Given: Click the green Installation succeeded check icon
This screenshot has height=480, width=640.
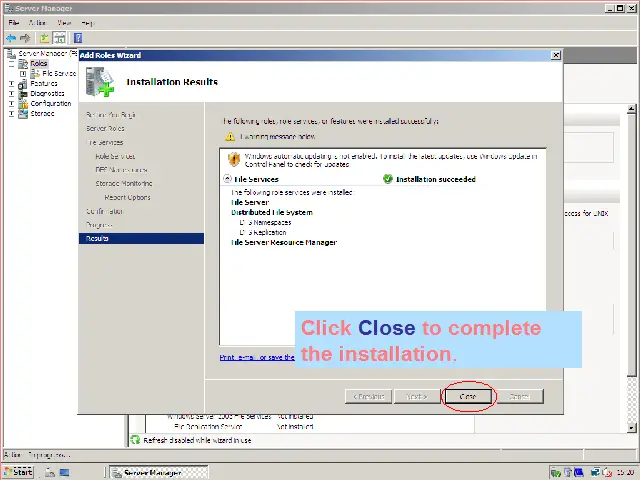Looking at the screenshot, I should click(x=388, y=179).
